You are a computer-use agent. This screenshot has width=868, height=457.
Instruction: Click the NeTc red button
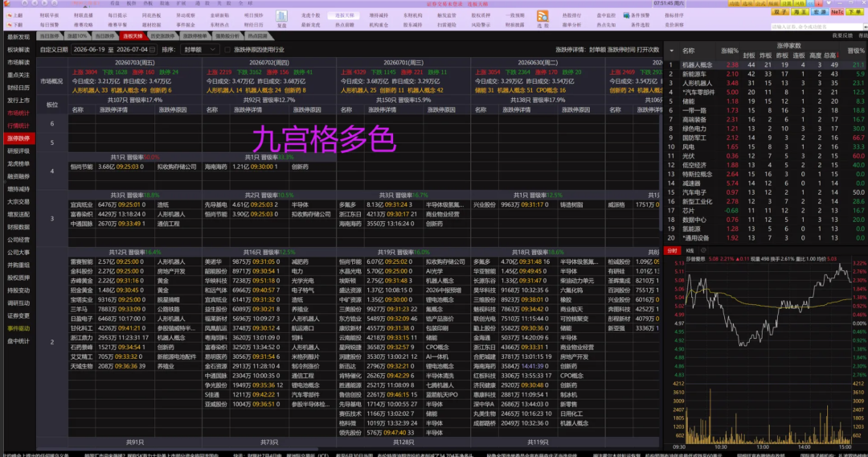(x=837, y=12)
